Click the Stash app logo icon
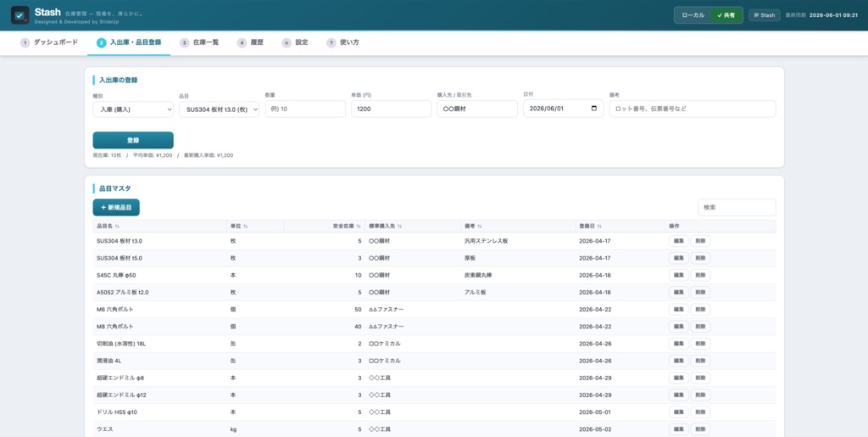Image resolution: width=868 pixels, height=437 pixels. coord(20,15)
